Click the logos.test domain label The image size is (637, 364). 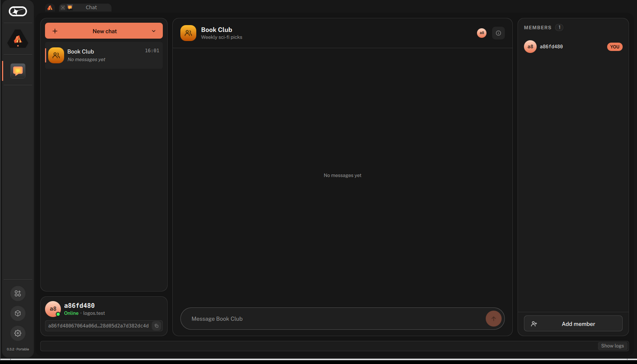94,313
